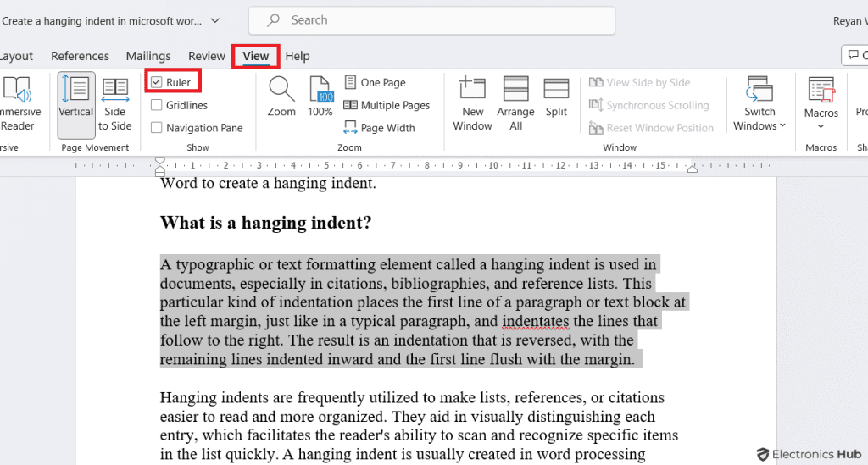Viewport: 868px width, 465px height.
Task: Choose Multiple Pages zoom view
Action: [387, 105]
